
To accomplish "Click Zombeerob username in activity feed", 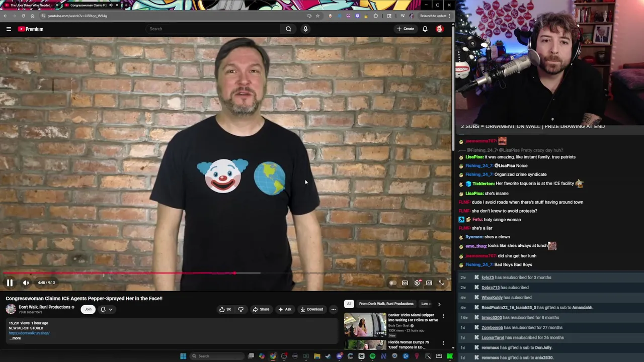I will 492,328.
